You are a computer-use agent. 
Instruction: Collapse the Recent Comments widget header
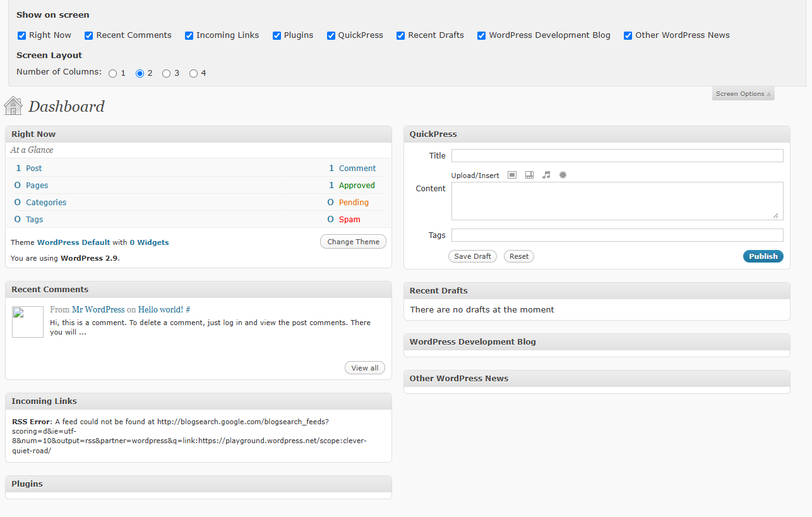[198, 289]
